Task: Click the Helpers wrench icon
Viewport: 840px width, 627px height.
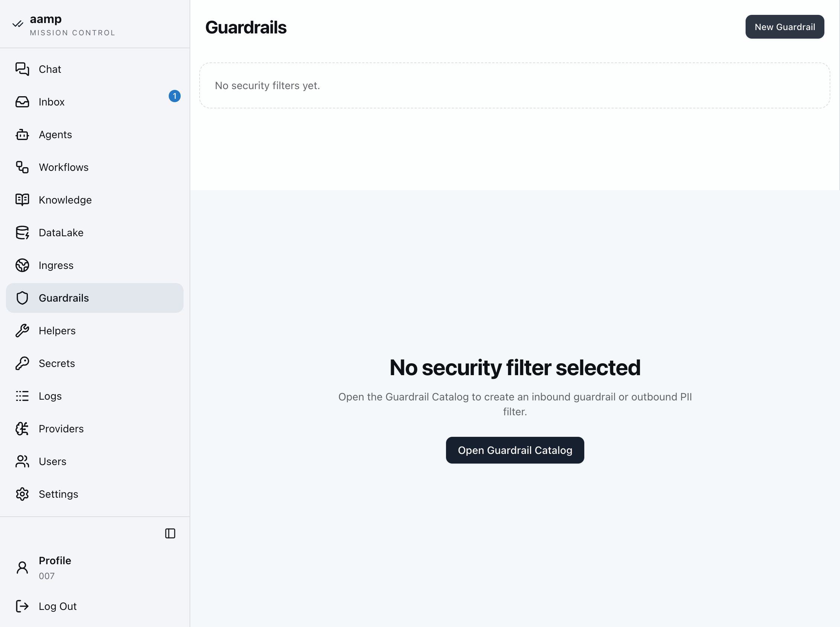Action: click(x=22, y=331)
